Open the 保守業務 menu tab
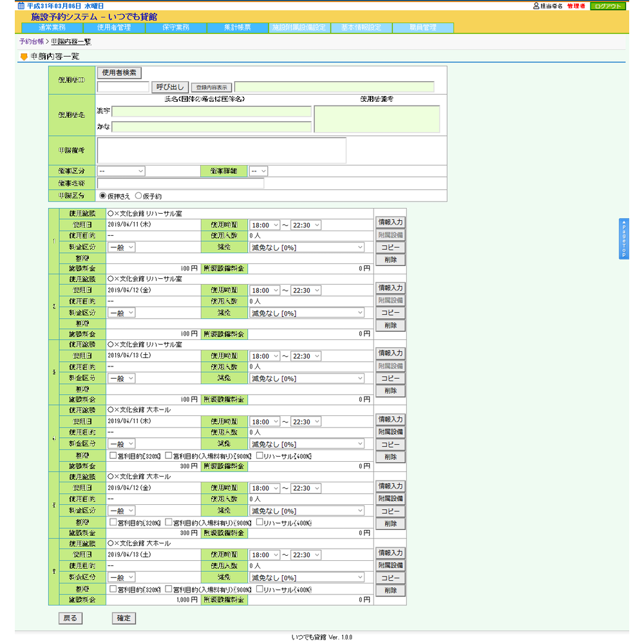 tap(176, 28)
